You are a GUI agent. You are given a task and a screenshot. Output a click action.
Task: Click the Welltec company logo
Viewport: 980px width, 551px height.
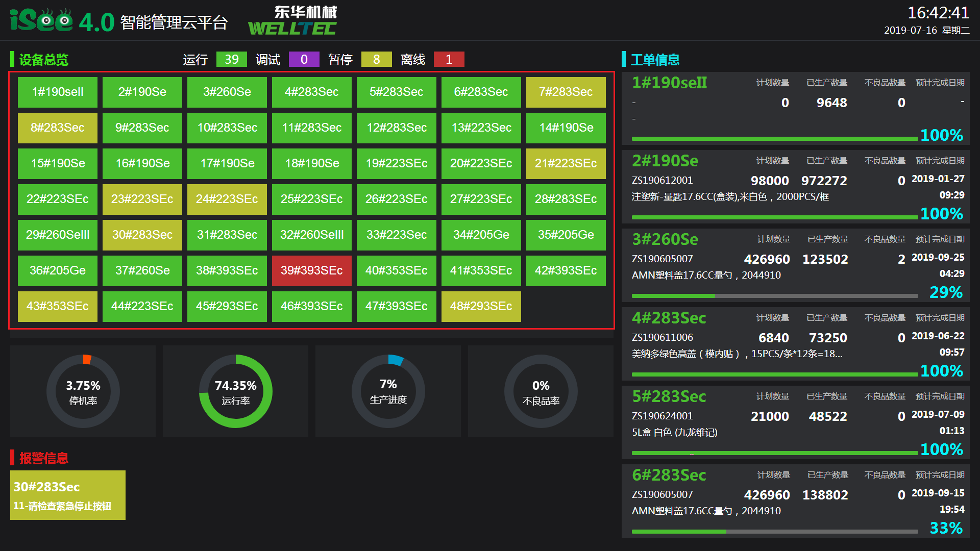(292, 21)
